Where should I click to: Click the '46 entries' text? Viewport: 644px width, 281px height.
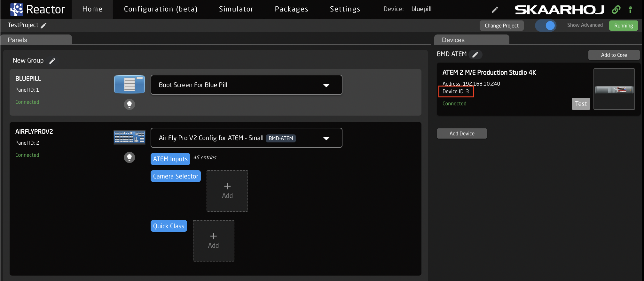click(205, 157)
